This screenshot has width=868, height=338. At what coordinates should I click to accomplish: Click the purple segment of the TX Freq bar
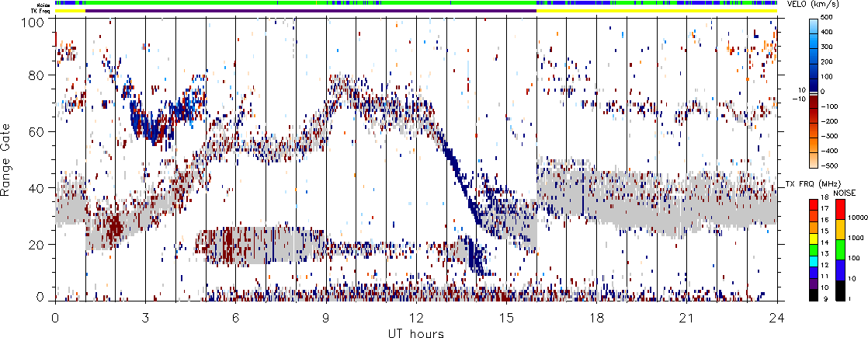pyautogui.click(x=311, y=11)
